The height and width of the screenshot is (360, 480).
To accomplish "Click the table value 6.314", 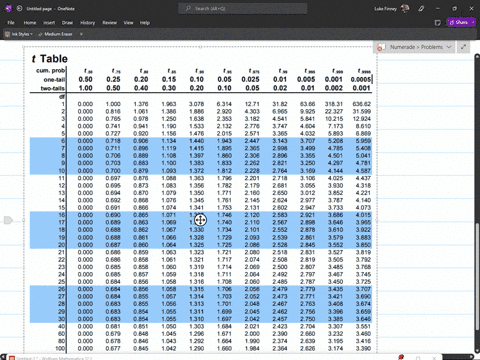I will (x=224, y=104).
